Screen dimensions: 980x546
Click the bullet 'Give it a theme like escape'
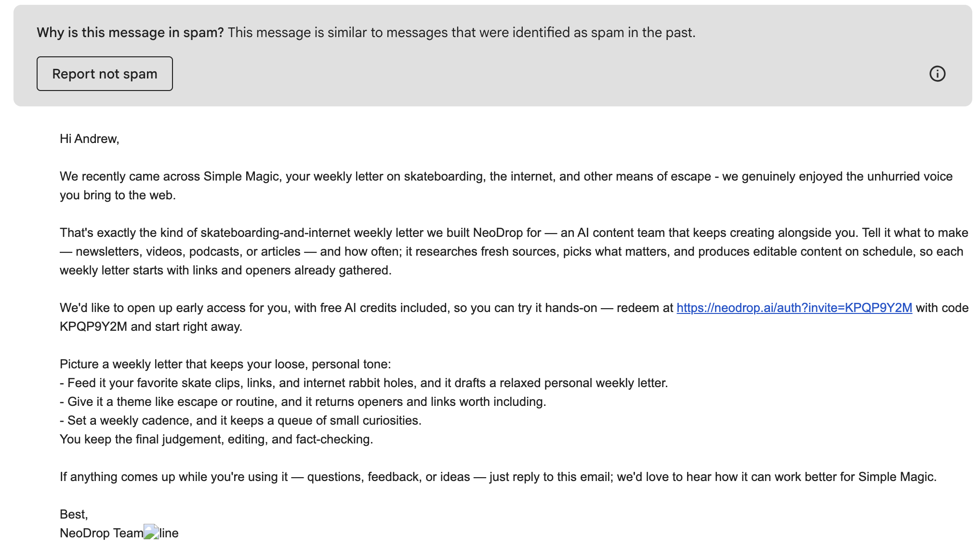(303, 402)
